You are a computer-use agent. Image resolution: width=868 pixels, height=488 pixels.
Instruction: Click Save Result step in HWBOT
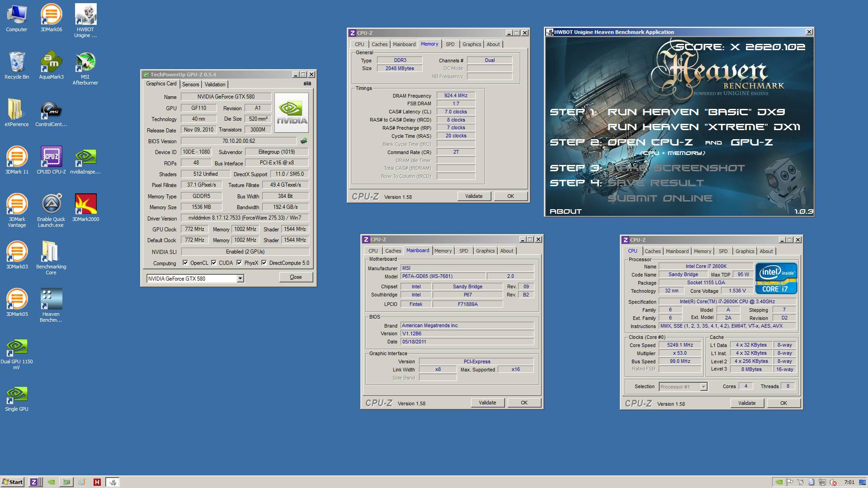point(656,183)
